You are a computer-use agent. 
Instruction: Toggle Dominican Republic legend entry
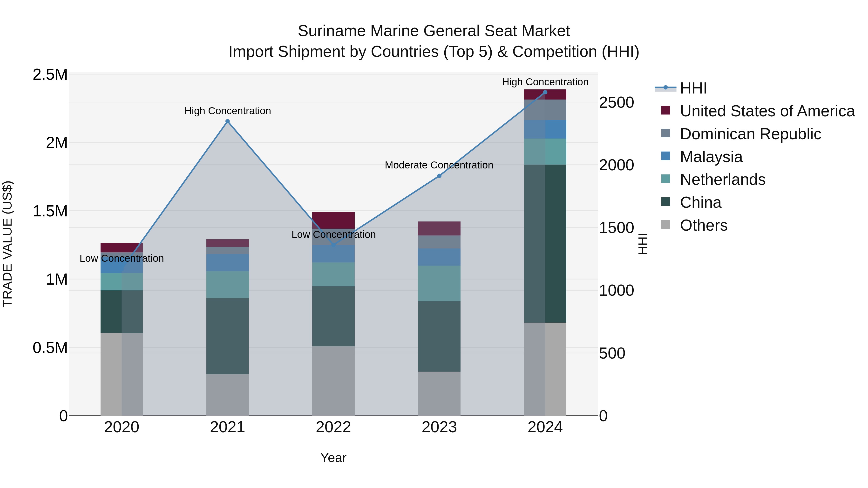pyautogui.click(x=741, y=134)
